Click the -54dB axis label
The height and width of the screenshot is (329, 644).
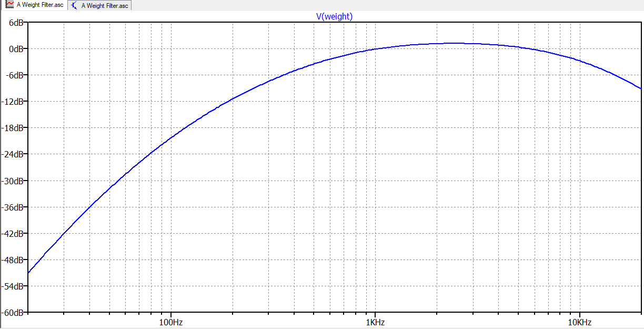[x=13, y=286]
